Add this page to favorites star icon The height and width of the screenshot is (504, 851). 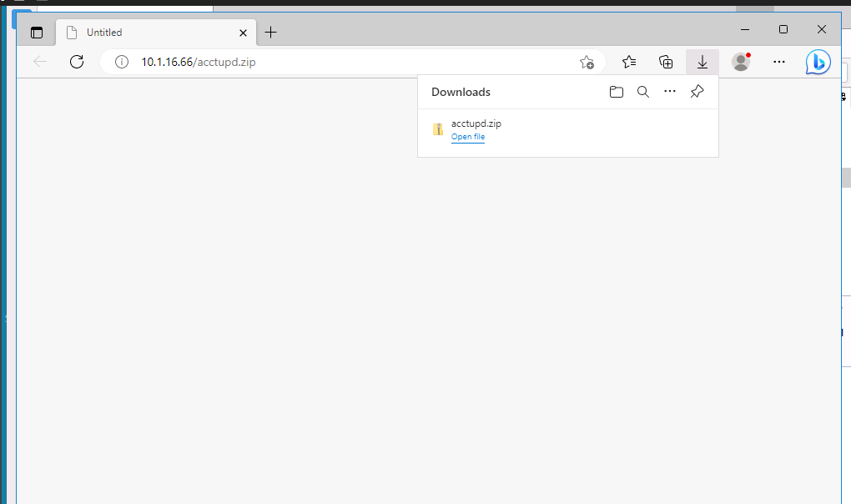coord(587,63)
